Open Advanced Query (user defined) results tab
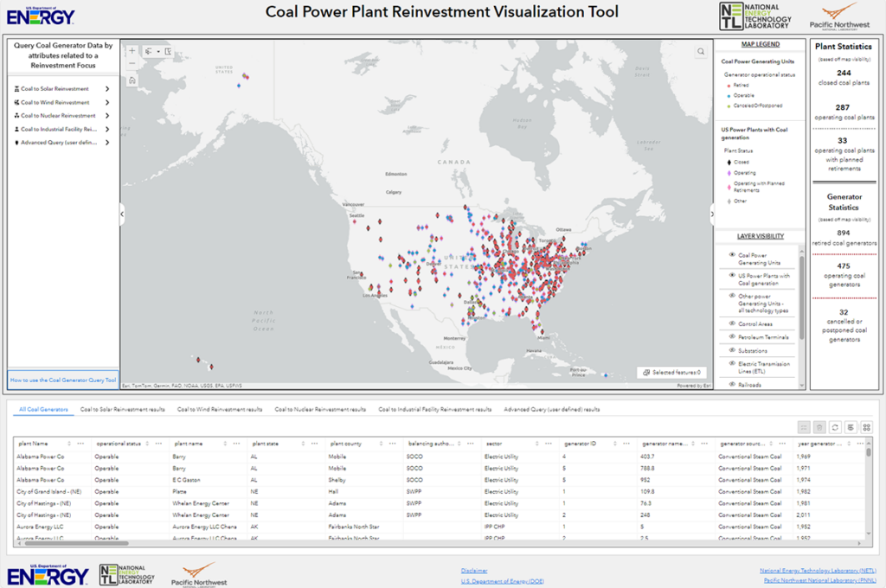This screenshot has width=886, height=588. (551, 409)
